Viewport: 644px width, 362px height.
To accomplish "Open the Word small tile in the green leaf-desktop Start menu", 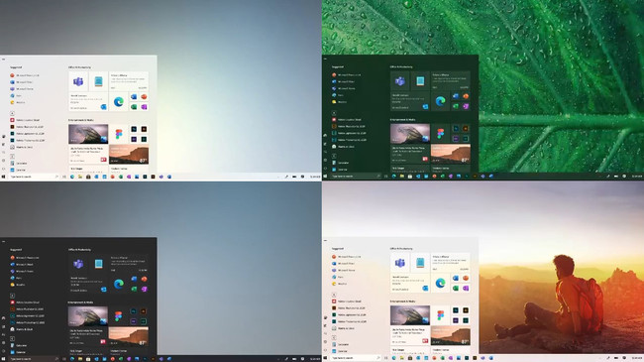I will 456,96.
